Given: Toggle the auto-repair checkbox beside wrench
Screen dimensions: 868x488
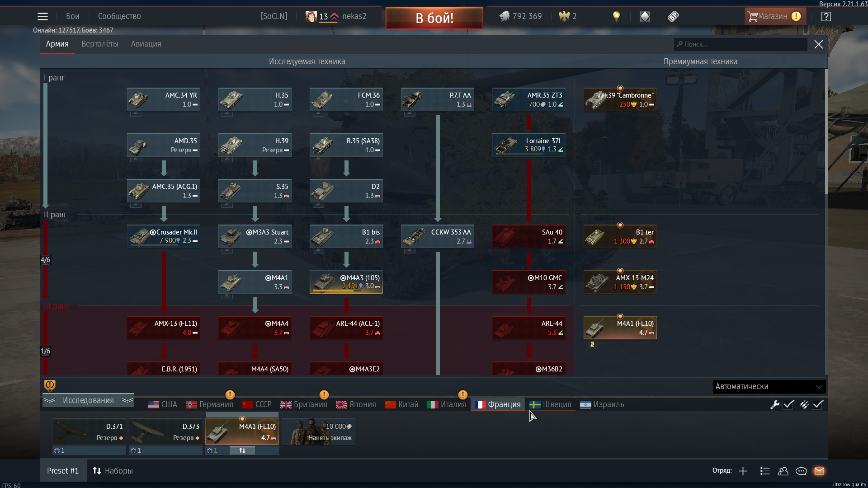Looking at the screenshot, I should click(788, 405).
